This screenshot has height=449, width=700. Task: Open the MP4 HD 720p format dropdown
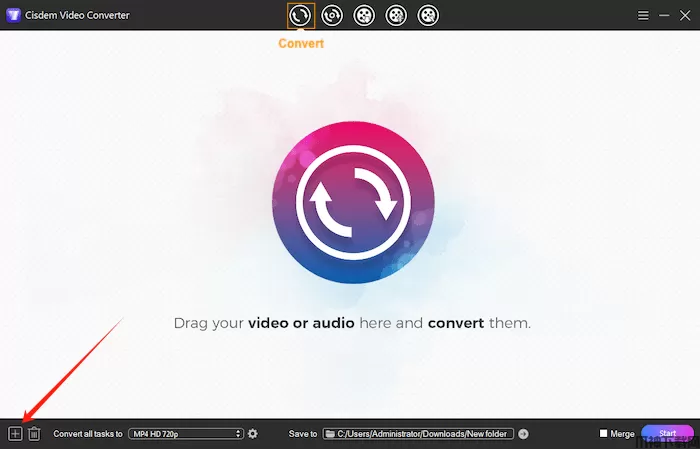(186, 433)
